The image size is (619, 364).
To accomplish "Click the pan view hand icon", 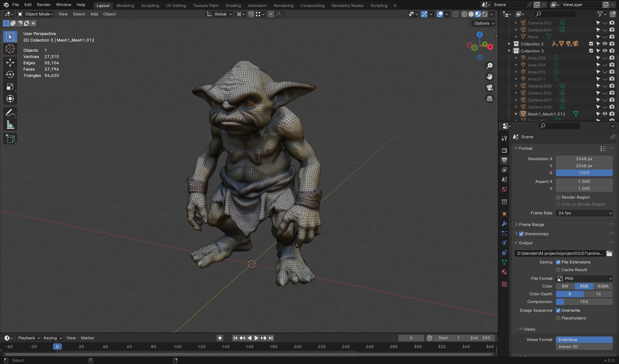I will coord(490,77).
